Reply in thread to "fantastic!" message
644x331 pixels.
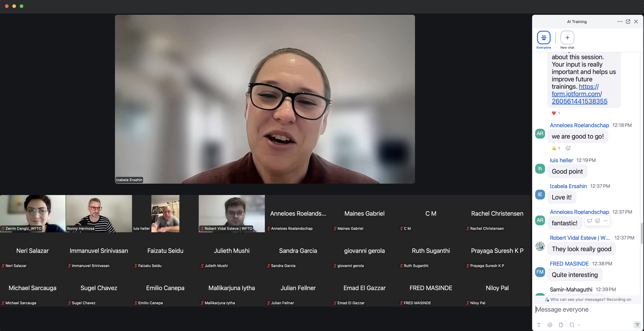[589, 221]
